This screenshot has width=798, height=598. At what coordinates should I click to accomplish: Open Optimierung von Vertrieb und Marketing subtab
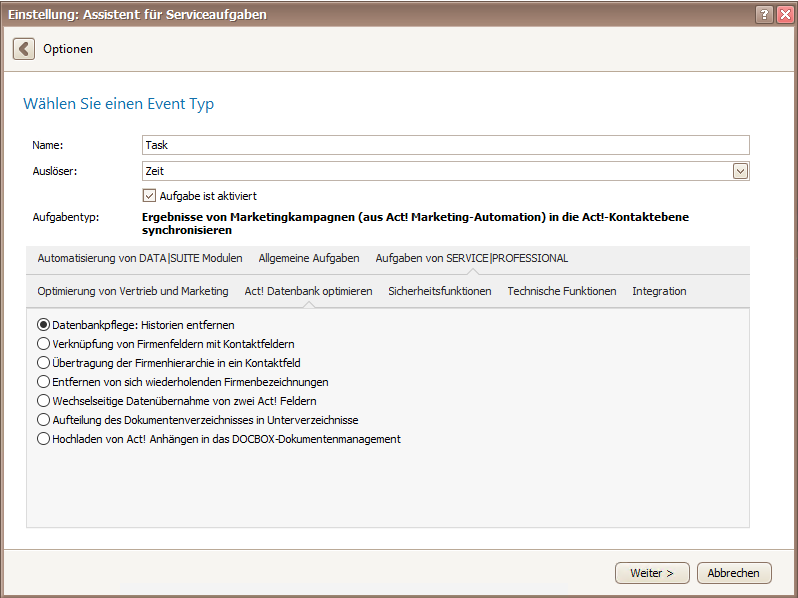133,291
